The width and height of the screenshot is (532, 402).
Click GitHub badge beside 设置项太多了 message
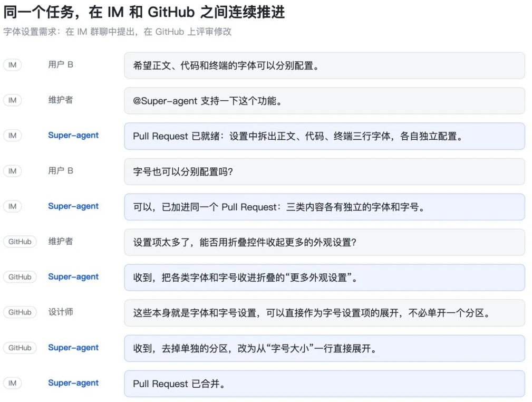click(20, 242)
